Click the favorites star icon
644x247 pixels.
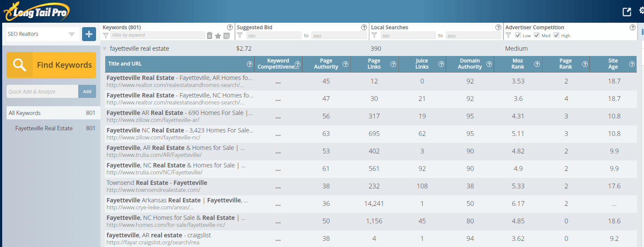click(218, 35)
